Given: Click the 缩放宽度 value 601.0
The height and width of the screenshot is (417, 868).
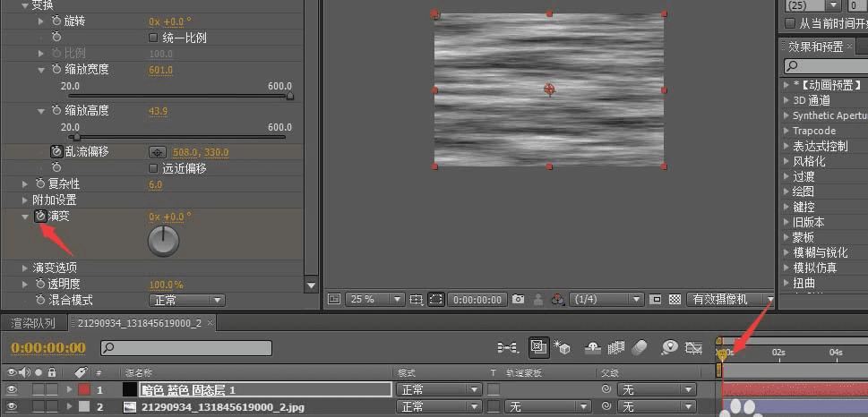Looking at the screenshot, I should tap(160, 70).
